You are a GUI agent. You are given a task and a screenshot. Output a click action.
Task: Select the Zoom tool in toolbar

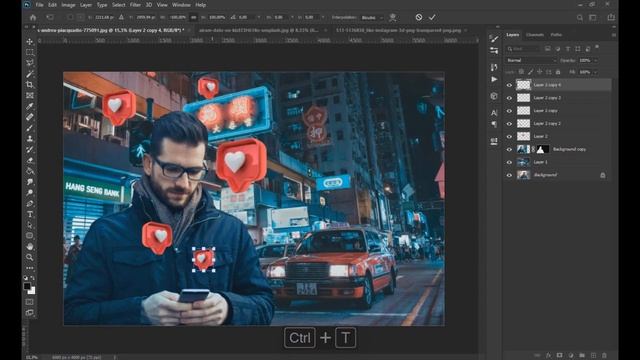click(30, 257)
